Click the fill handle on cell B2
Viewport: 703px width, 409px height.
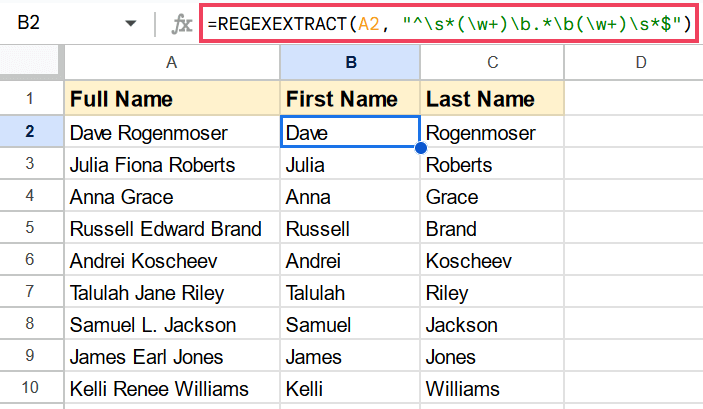[421, 148]
